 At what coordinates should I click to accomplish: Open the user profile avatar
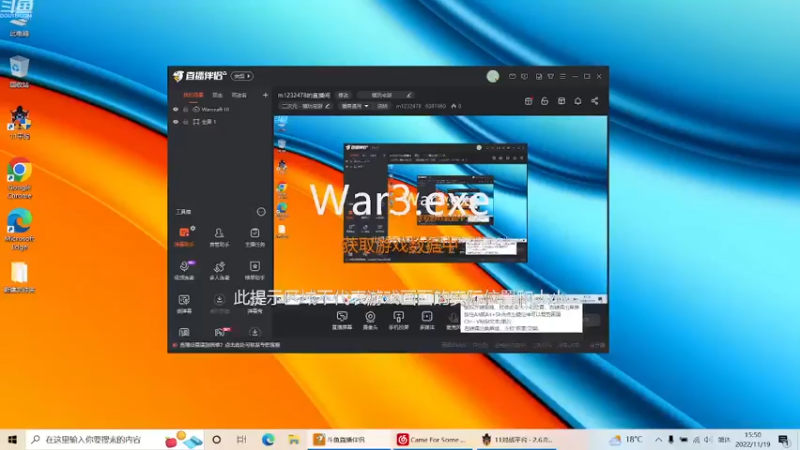492,77
